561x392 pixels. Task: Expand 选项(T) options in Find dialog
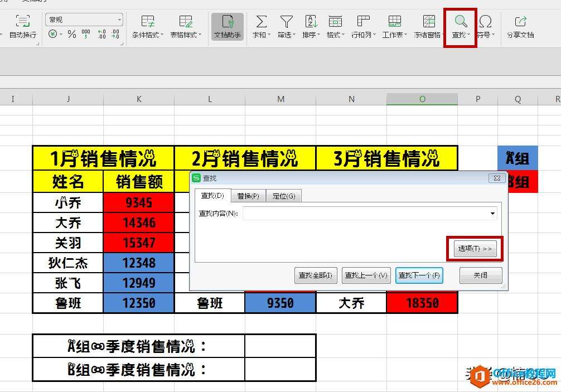coord(475,249)
